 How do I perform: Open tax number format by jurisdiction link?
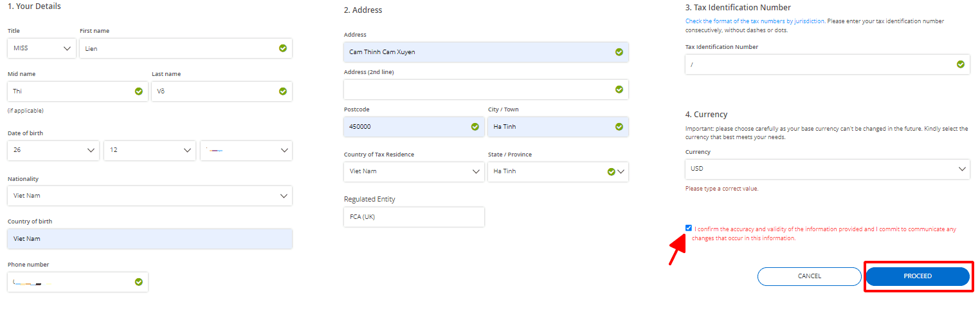click(755, 21)
